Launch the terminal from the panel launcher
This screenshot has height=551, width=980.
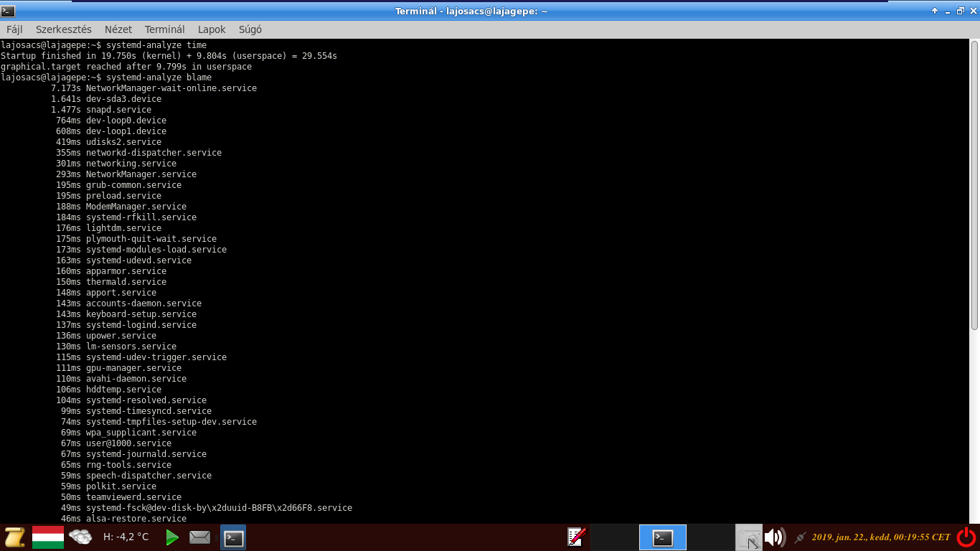click(233, 537)
